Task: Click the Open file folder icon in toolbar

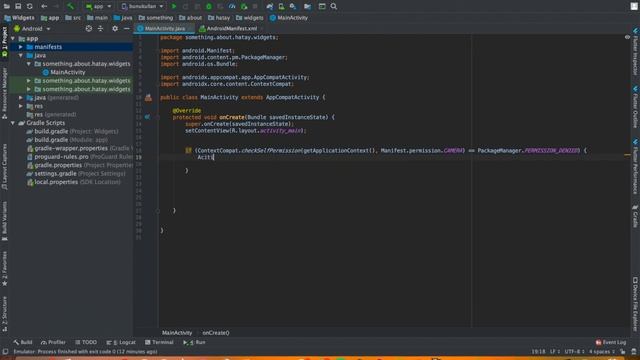Action: tap(6, 6)
